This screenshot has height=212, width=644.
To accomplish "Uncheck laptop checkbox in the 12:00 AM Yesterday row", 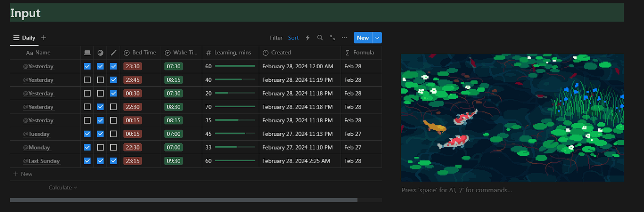I will (87, 66).
